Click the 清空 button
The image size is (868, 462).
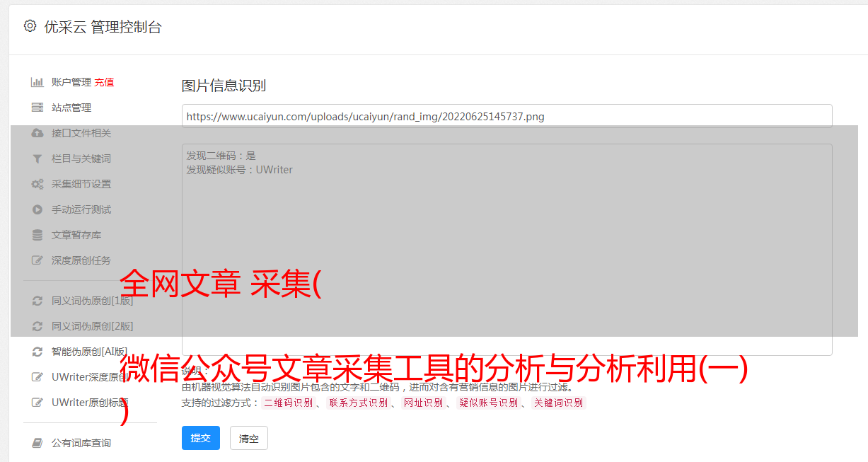[249, 438]
